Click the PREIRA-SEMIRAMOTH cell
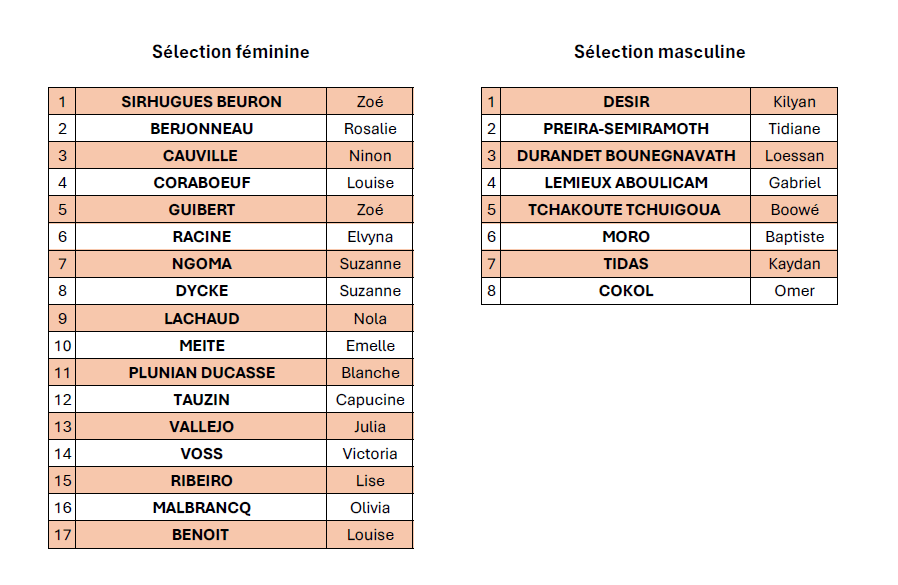The image size is (898, 585). tap(626, 128)
